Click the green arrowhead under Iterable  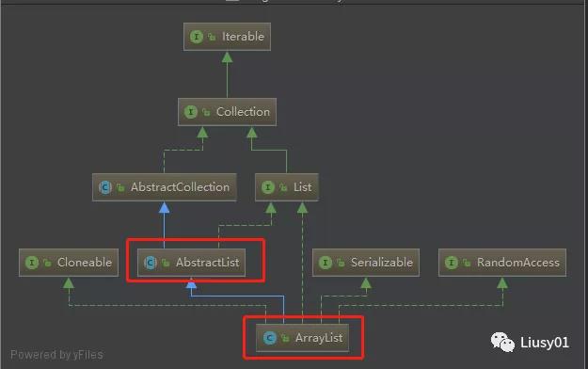[x=227, y=57]
